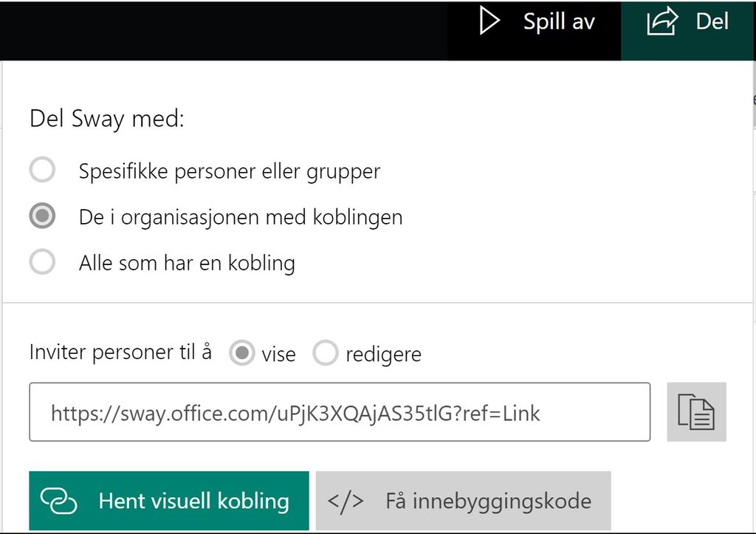
Task: Switch invite permission to 'redigere'
Action: click(326, 353)
